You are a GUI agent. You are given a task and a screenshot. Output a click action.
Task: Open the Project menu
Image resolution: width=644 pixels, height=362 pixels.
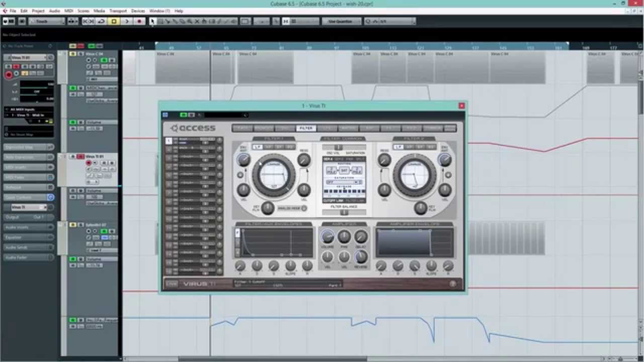coord(38,11)
